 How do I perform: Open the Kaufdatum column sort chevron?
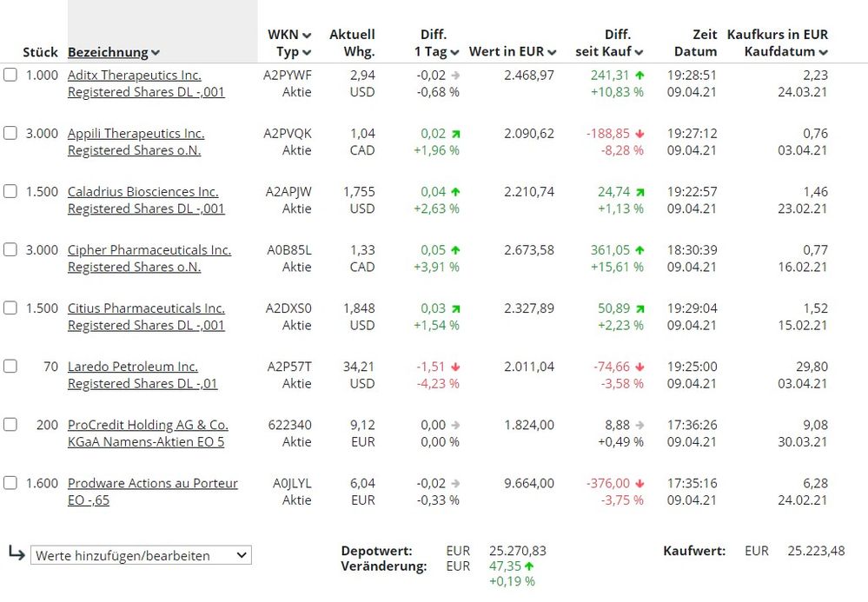coord(823,53)
